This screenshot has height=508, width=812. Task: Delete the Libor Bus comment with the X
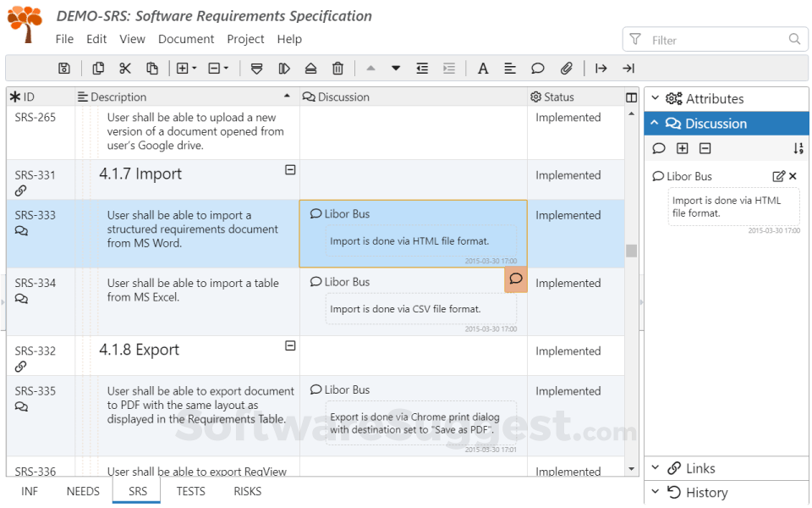793,176
